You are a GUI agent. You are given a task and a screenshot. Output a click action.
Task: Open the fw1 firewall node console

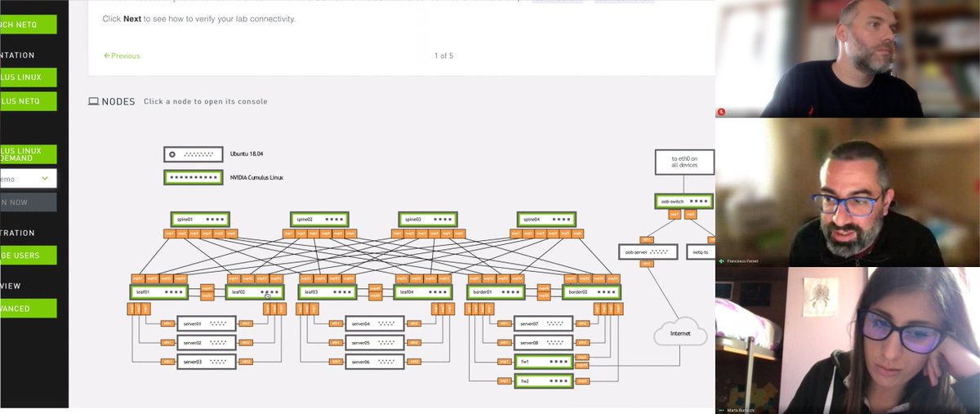click(x=543, y=361)
